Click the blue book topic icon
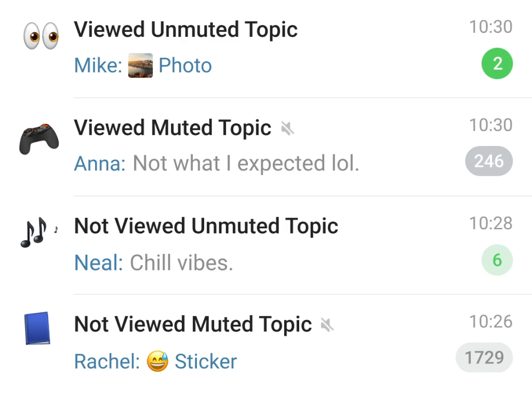532x393 pixels. (37, 328)
